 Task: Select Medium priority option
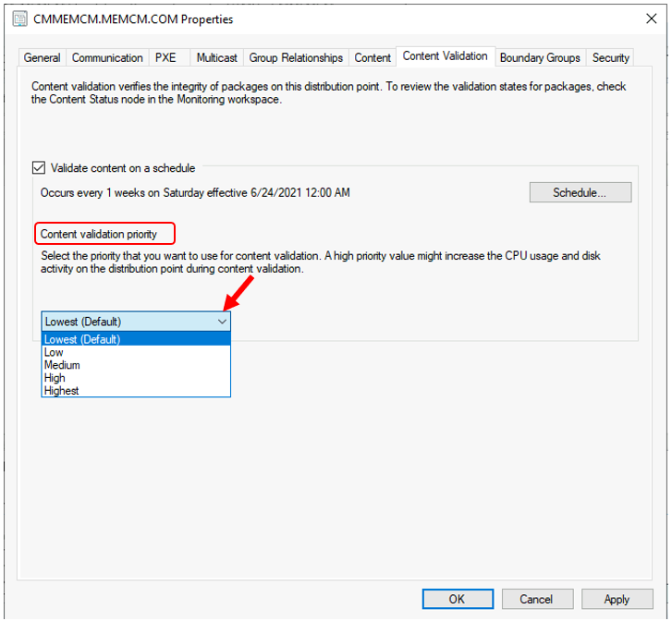point(136,365)
